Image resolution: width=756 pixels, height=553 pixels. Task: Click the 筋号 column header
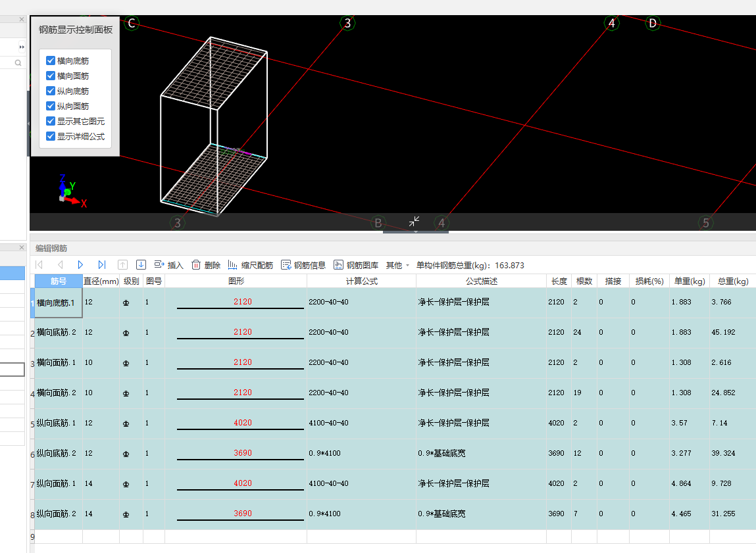[x=59, y=281]
